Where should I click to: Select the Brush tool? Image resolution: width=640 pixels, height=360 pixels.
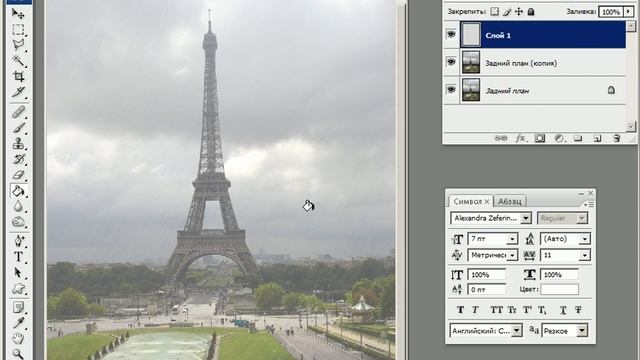point(18,128)
